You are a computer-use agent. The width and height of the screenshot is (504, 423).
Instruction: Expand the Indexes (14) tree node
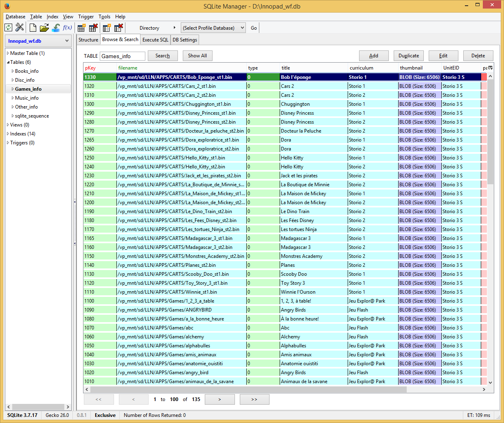8,134
